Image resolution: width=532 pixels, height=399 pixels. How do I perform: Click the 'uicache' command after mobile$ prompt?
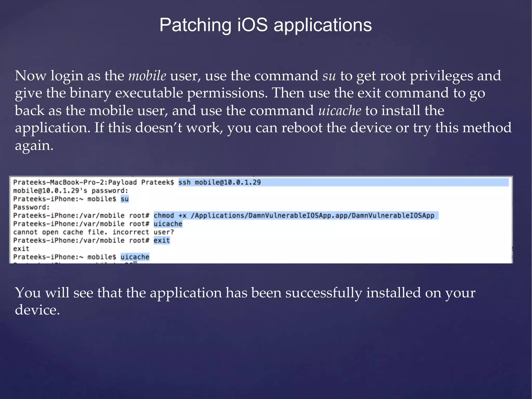[135, 257]
